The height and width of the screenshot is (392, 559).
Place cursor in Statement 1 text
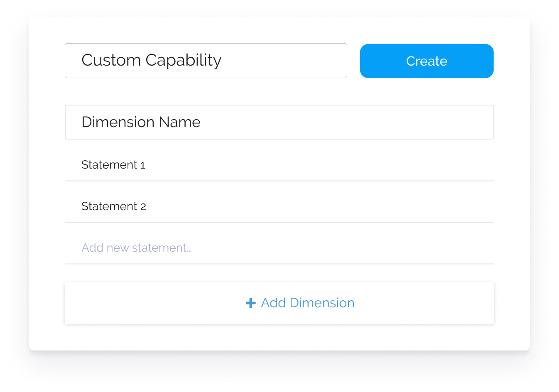[x=113, y=165]
